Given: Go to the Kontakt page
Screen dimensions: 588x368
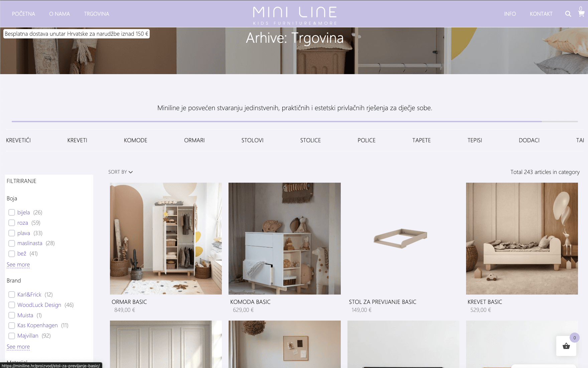Looking at the screenshot, I should [x=541, y=14].
